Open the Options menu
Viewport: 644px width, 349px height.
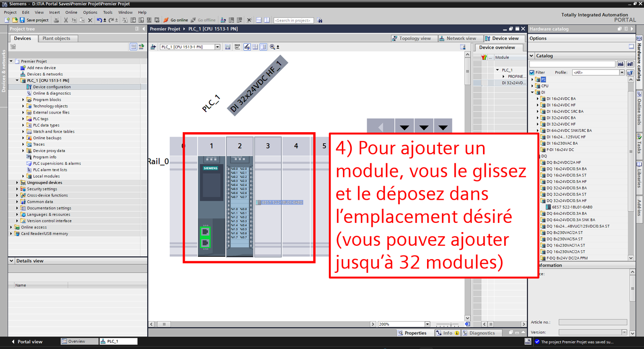[x=90, y=12]
